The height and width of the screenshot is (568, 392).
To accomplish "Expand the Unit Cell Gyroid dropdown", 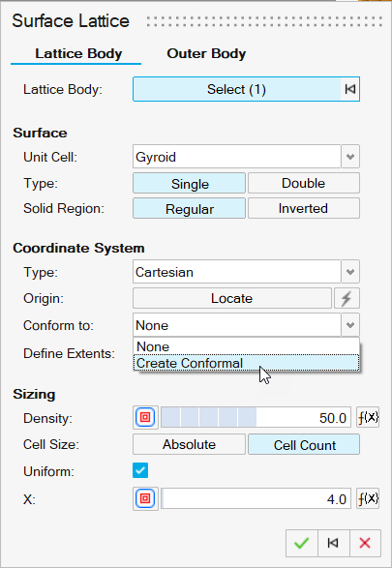I will (x=350, y=157).
